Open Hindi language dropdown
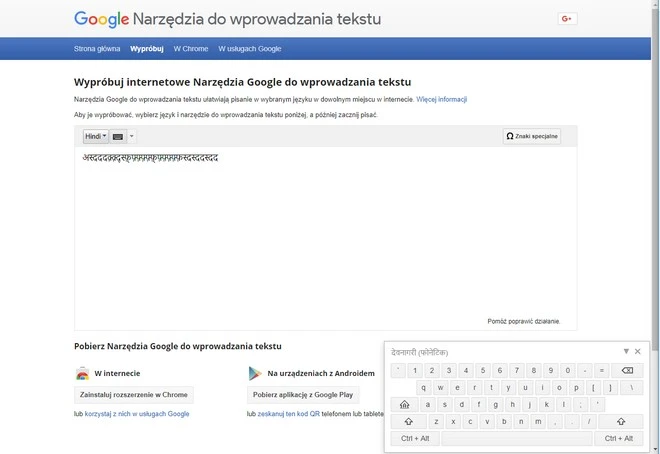 click(95, 136)
